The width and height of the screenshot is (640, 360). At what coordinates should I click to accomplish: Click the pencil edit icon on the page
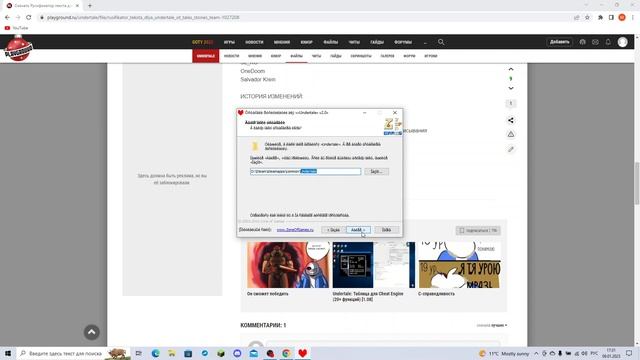coord(511,149)
